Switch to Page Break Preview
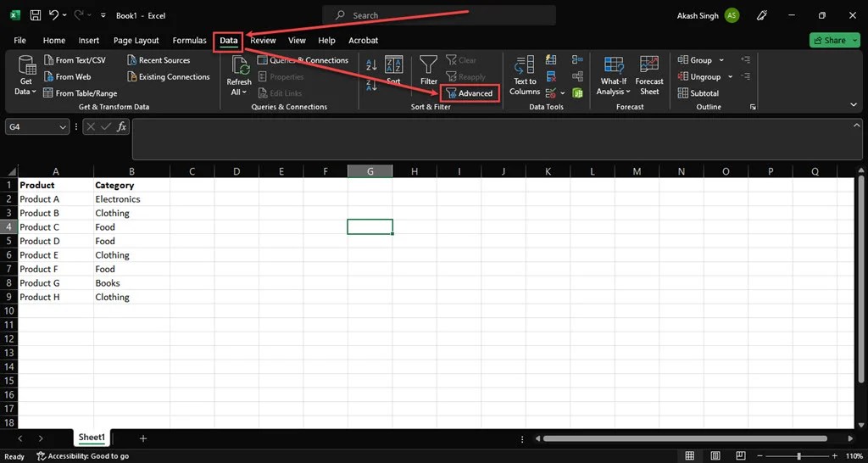Viewport: 868px width, 463px height. [741, 456]
